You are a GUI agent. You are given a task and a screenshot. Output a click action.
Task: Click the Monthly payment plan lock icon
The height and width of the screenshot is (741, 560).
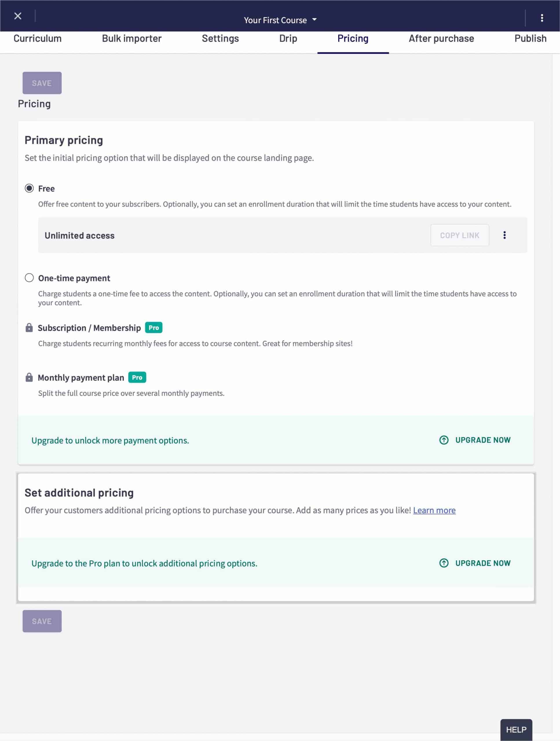tap(29, 377)
